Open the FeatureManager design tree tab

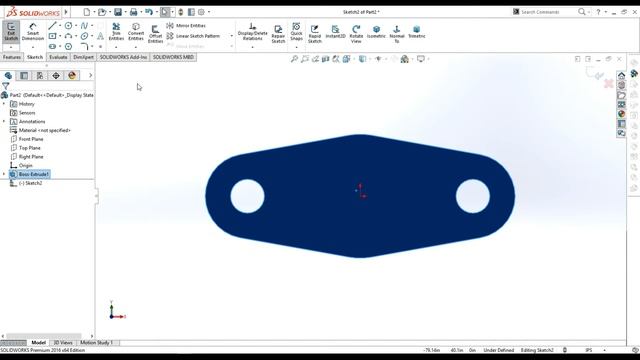pyautogui.click(x=8, y=76)
